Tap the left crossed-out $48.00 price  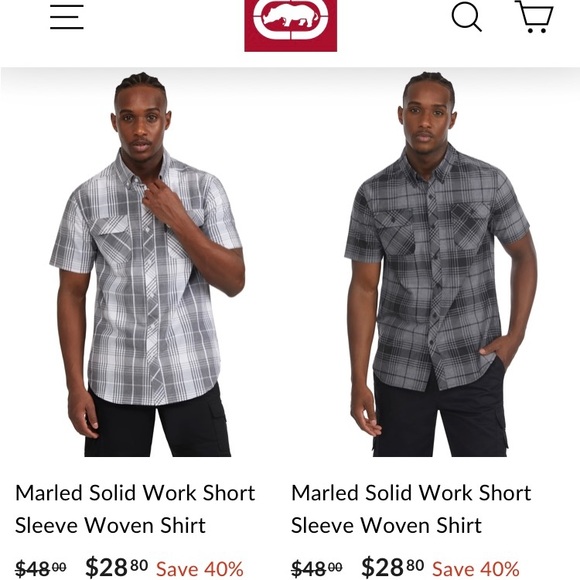(x=41, y=569)
